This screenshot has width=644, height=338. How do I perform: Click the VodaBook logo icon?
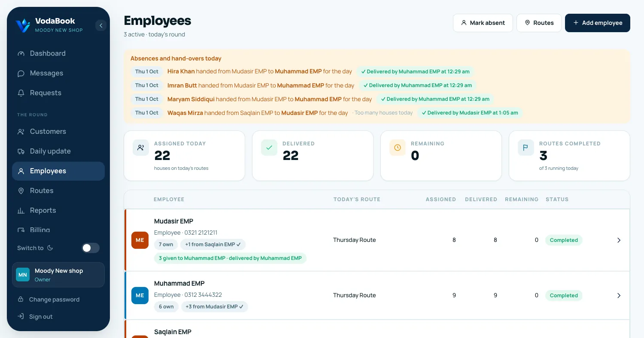(x=23, y=25)
